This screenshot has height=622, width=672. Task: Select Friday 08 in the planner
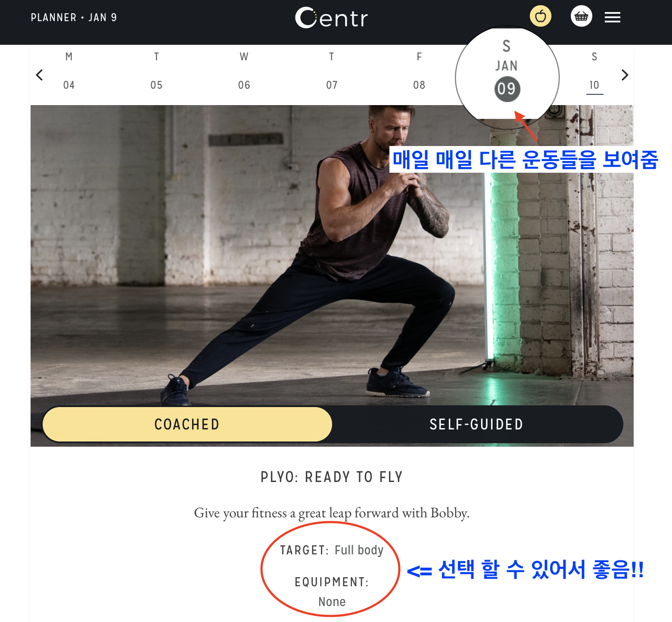point(419,71)
